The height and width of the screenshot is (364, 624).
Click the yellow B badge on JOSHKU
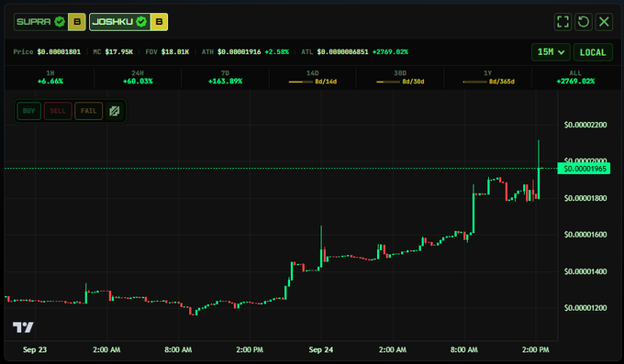tap(159, 22)
